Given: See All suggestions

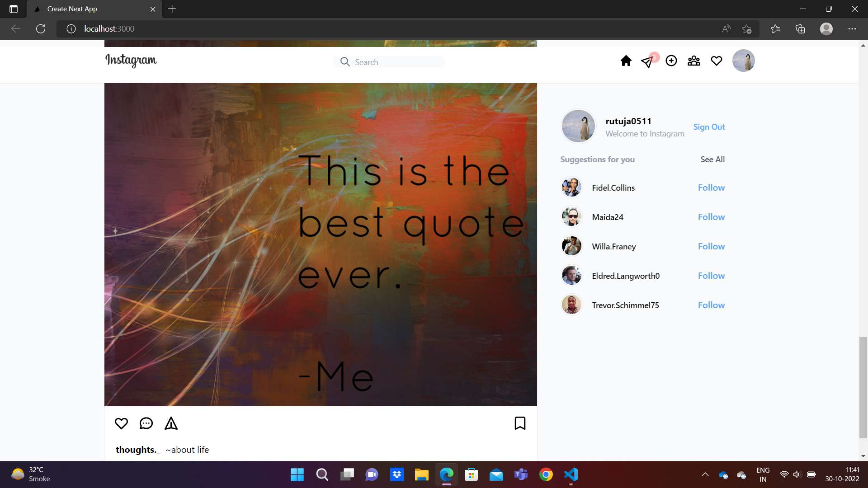Looking at the screenshot, I should [712, 159].
